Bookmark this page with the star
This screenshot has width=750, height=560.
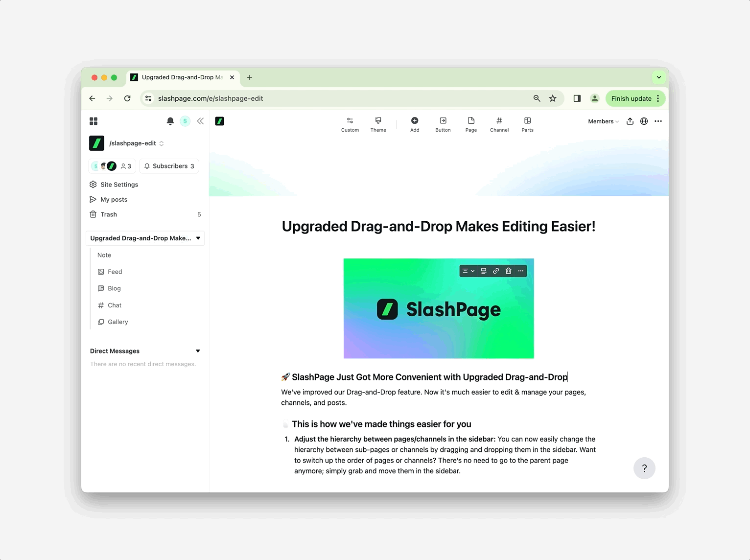pyautogui.click(x=553, y=98)
